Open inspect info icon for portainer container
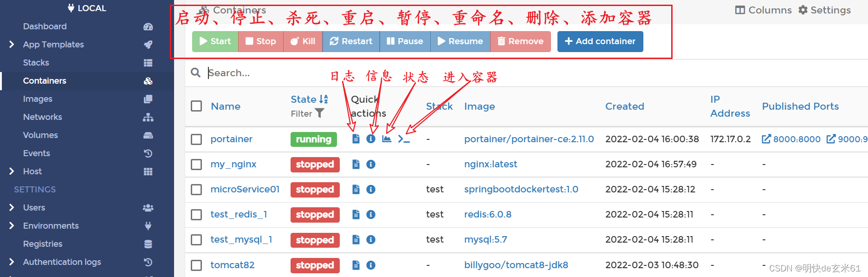Viewport: 868px width, 277px height. point(371,138)
